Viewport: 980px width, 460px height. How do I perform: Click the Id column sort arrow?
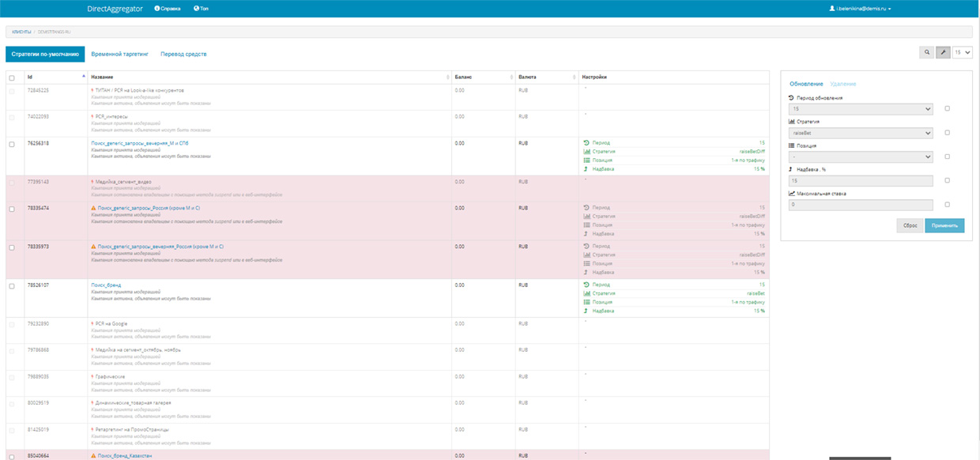point(84,77)
